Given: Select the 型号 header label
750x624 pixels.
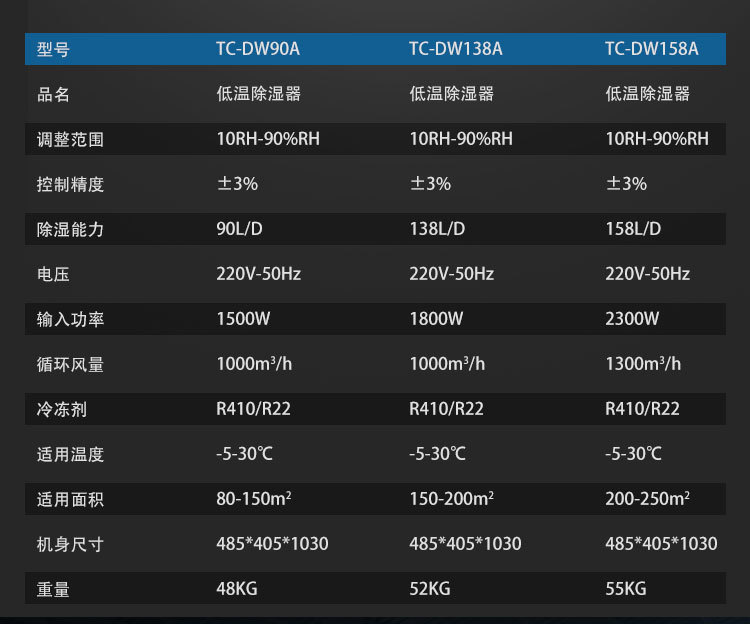Looking at the screenshot, I should [53, 49].
